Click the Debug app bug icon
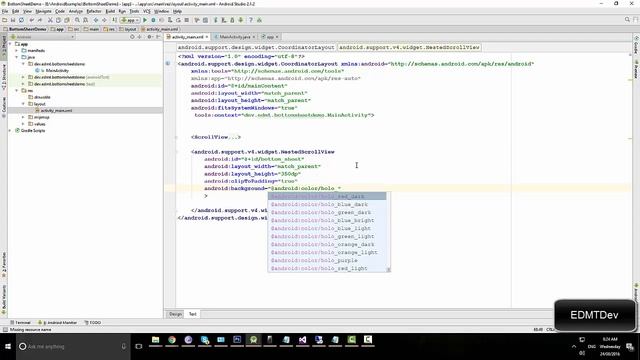The image size is (640, 360). (x=153, y=20)
